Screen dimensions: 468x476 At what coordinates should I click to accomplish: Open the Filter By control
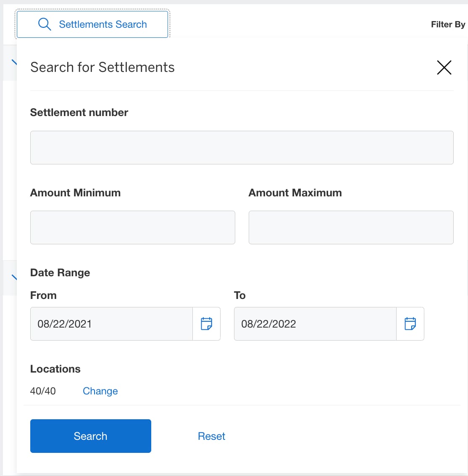(x=448, y=24)
